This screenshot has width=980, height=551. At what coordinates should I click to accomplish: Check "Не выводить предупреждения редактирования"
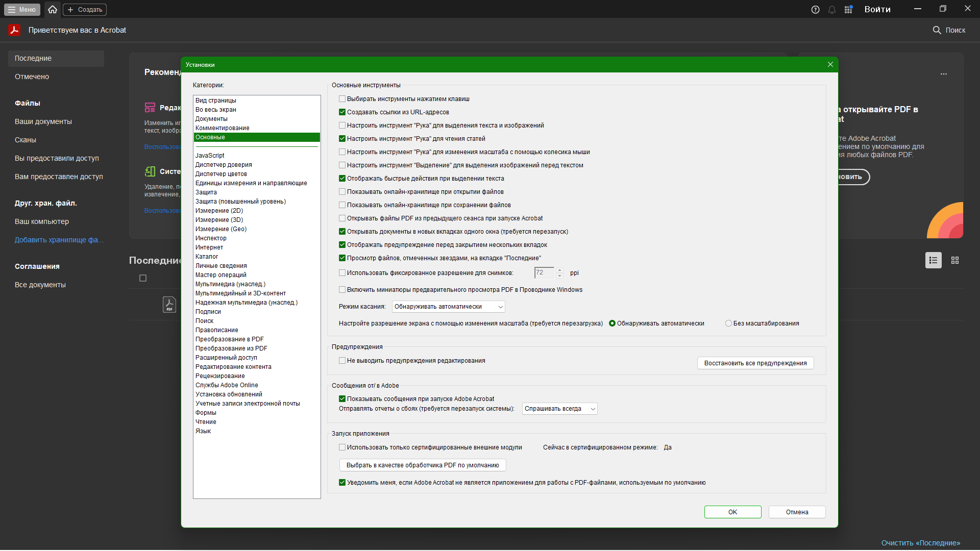click(342, 361)
